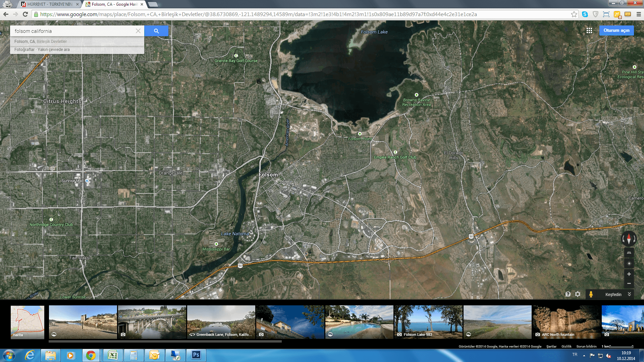
Task: Click the blue search magnifier button
Action: [156, 31]
